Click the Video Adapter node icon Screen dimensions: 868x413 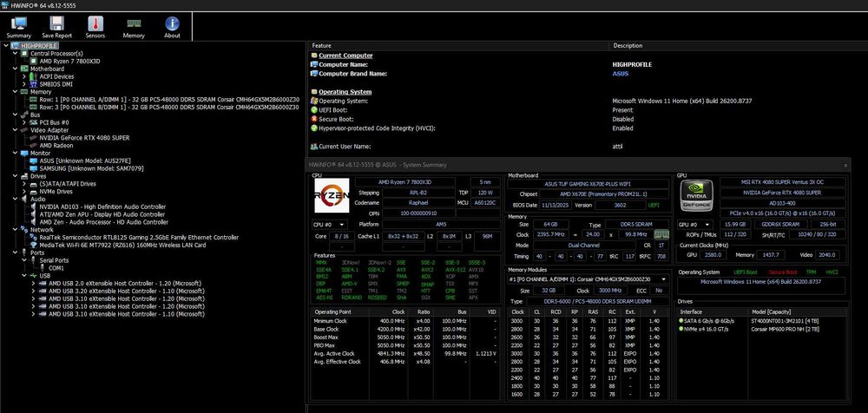click(24, 130)
